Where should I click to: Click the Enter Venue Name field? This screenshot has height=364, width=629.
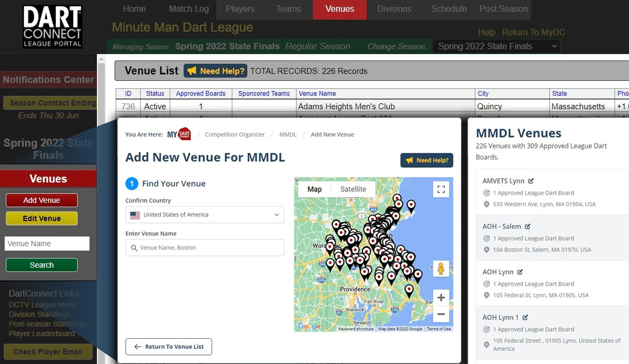204,248
